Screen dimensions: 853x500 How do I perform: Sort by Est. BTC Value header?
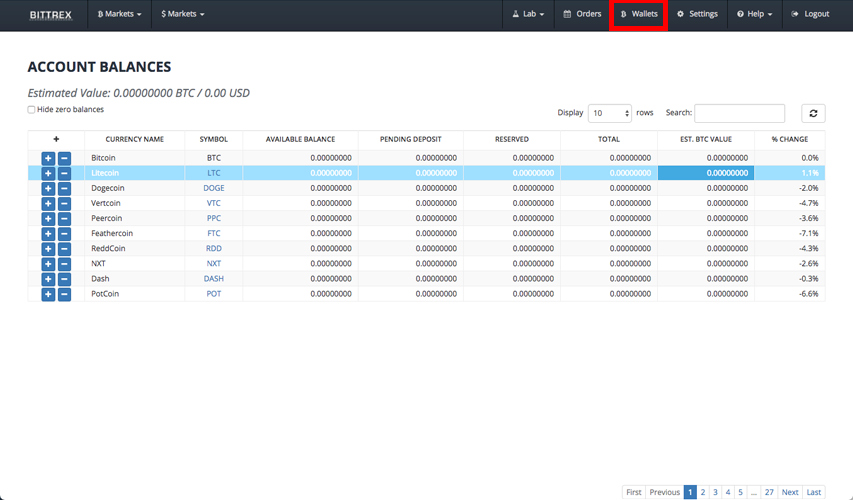[706, 140]
